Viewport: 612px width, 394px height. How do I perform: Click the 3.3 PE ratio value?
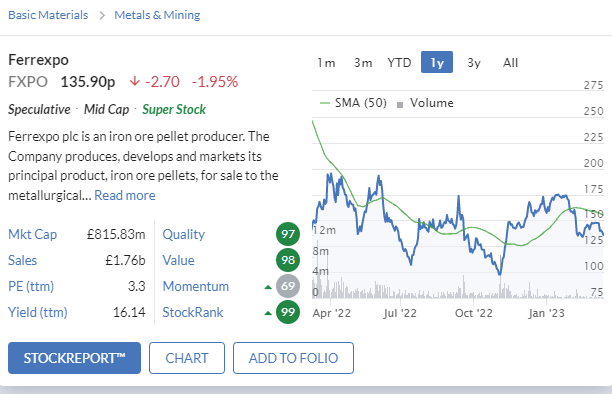[x=137, y=286]
